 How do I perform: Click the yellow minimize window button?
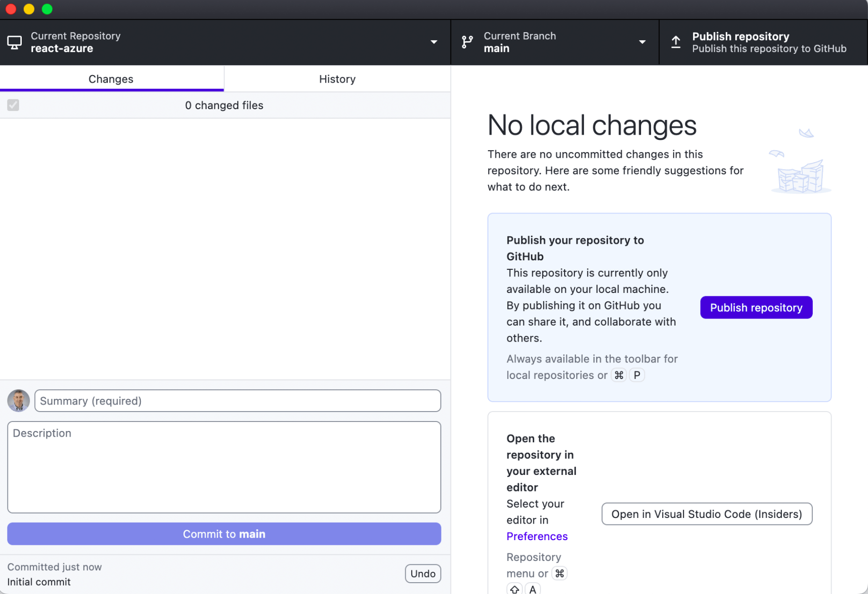tap(29, 9)
